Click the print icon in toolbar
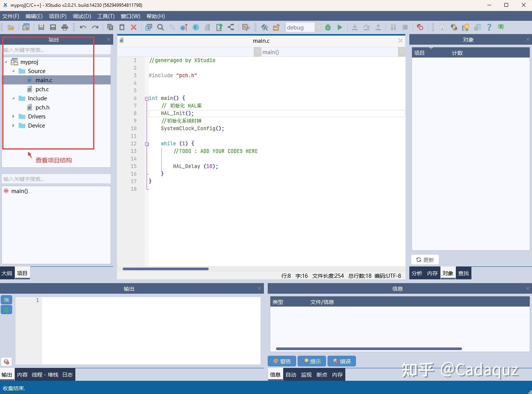This screenshot has width=532, height=394. click(x=65, y=27)
